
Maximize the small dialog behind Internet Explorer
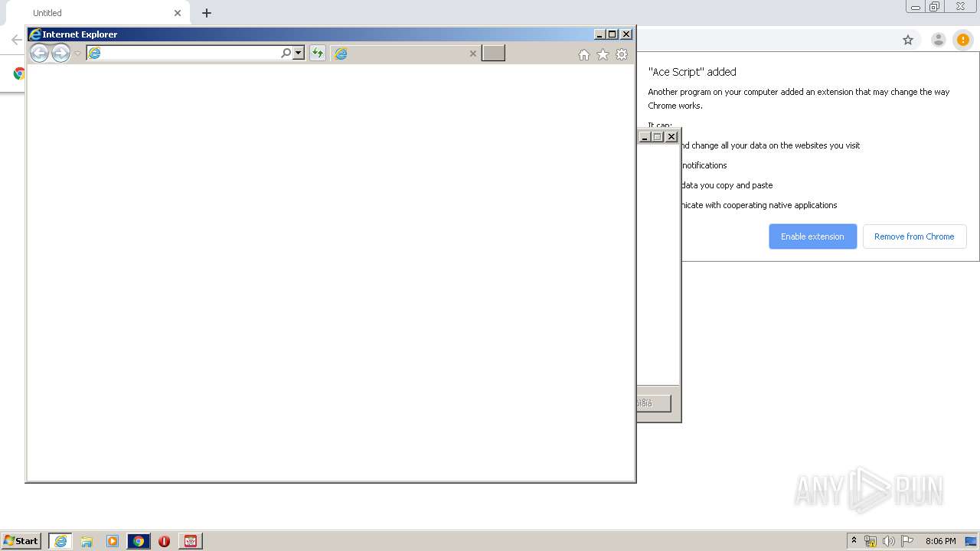658,137
